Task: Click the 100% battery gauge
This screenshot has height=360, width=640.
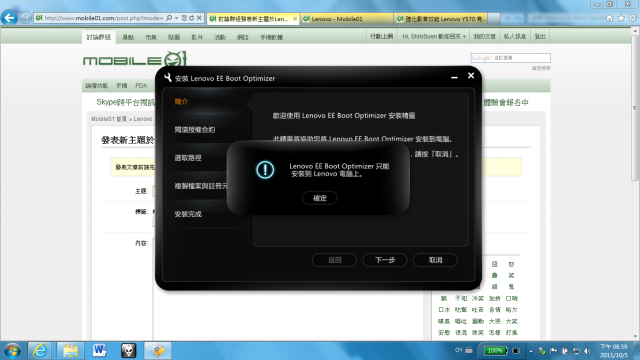Action: pos(495,351)
